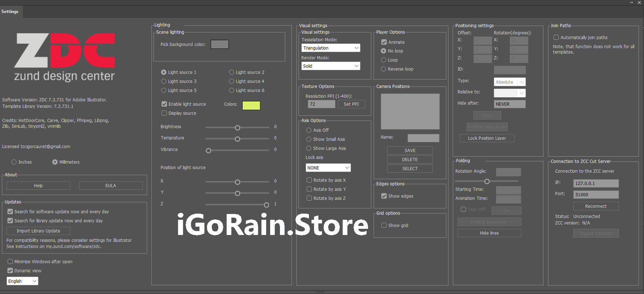This screenshot has height=294, width=644.
Task: Click the Set PPI button
Action: (x=351, y=104)
